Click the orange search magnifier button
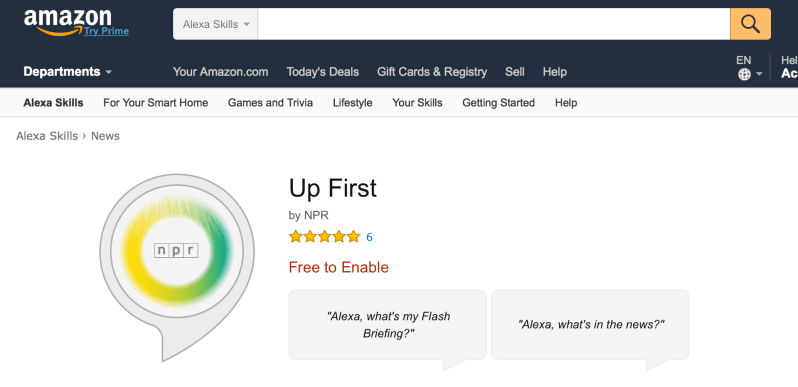The image size is (798, 387). tap(750, 24)
